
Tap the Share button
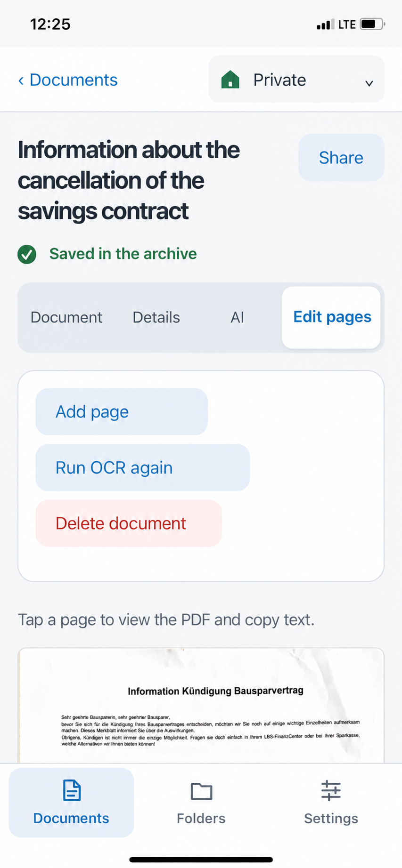341,157
